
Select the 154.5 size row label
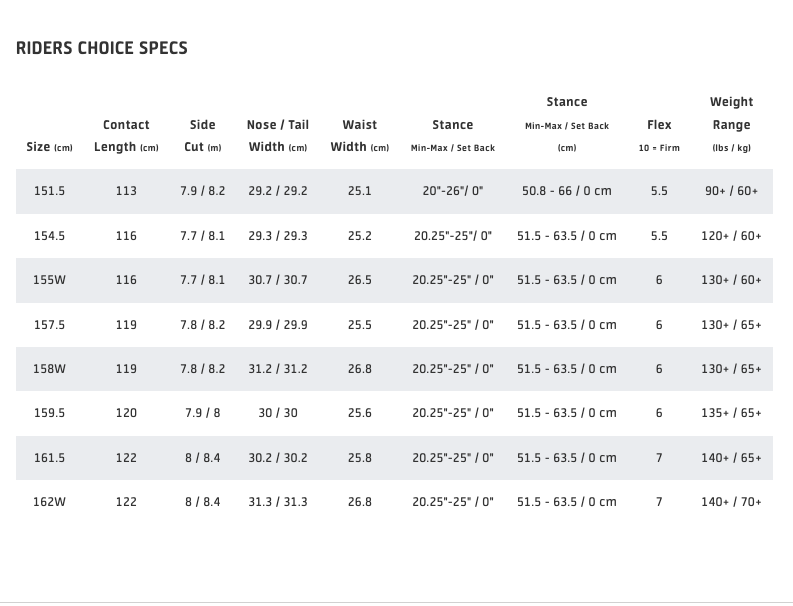[49, 236]
